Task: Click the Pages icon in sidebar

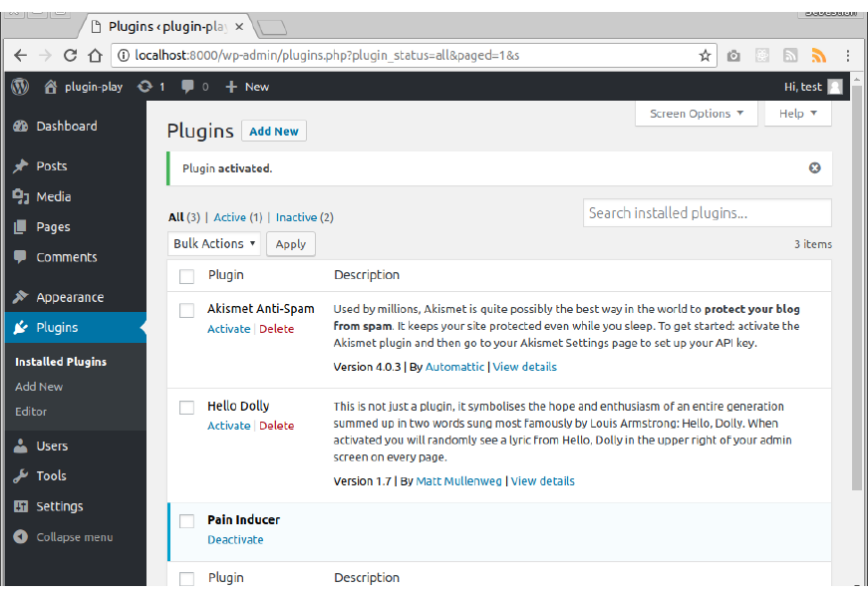Action: tap(21, 226)
